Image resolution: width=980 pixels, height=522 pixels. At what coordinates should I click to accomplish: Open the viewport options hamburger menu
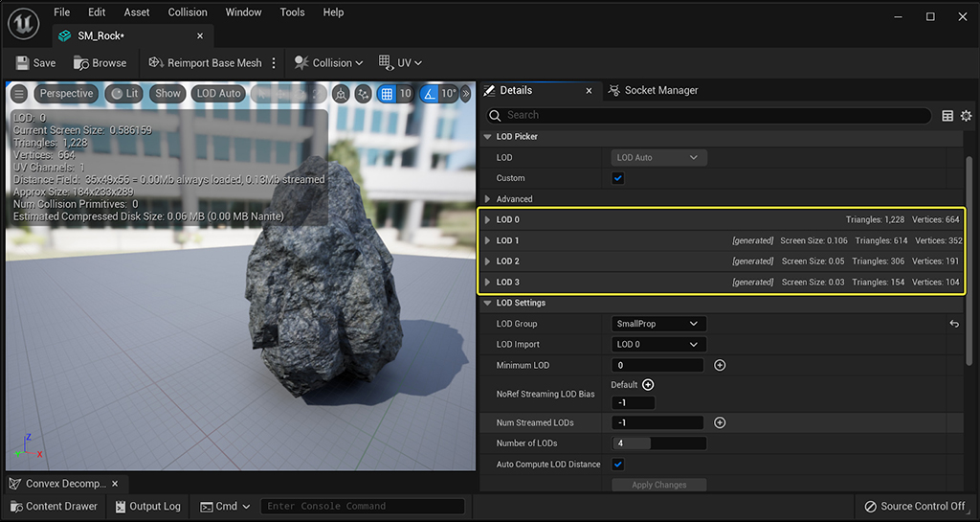(19, 94)
